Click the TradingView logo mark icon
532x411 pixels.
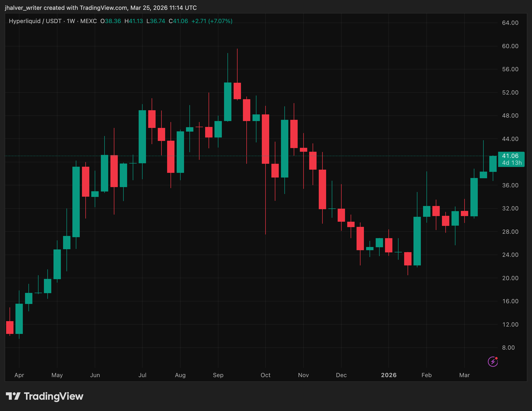point(13,396)
